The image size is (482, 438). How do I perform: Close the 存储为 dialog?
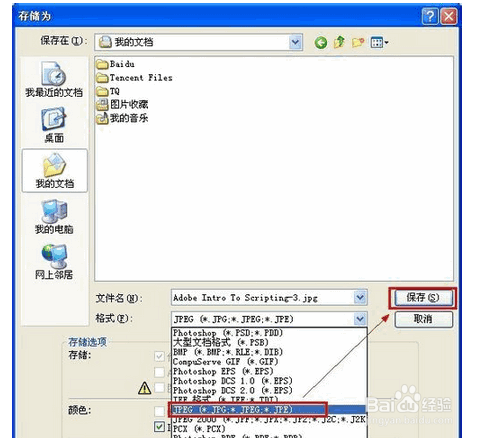click(449, 16)
